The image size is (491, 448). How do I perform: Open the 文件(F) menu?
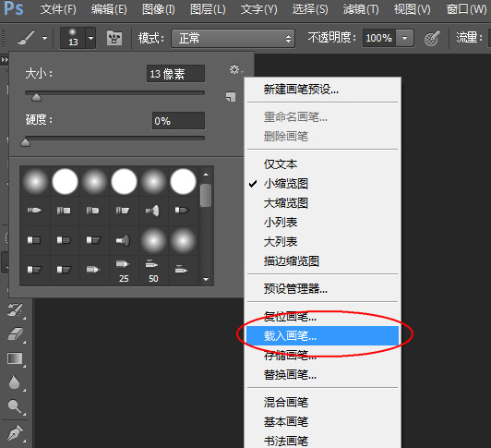coord(58,9)
